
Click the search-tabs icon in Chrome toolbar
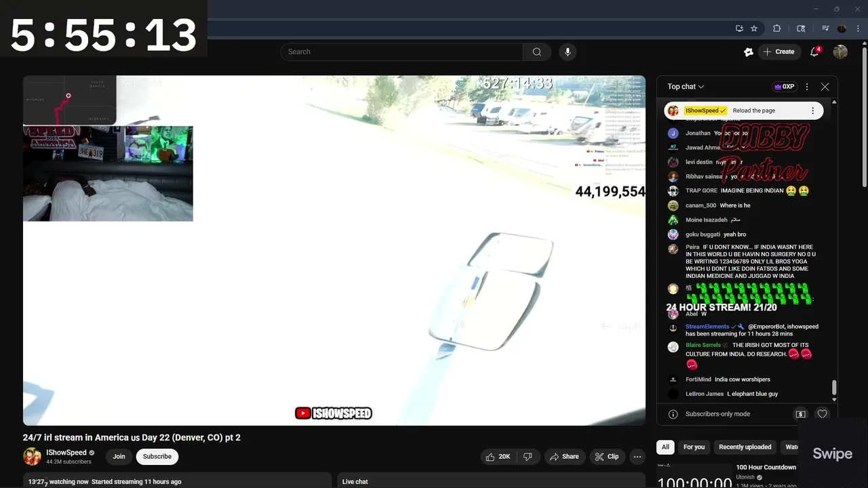[x=801, y=28]
